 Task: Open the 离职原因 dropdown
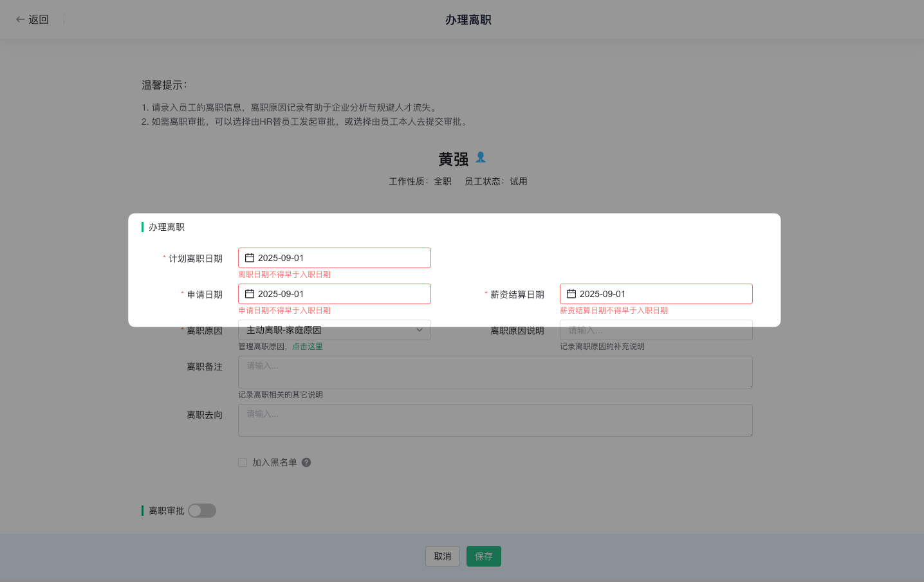pyautogui.click(x=334, y=330)
